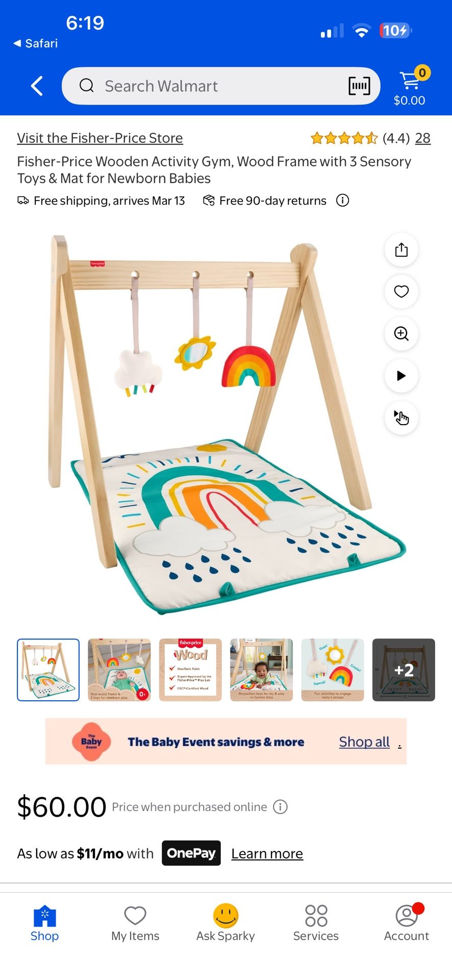Show price info icon
The height and width of the screenshot is (980, 452).
pos(281,807)
